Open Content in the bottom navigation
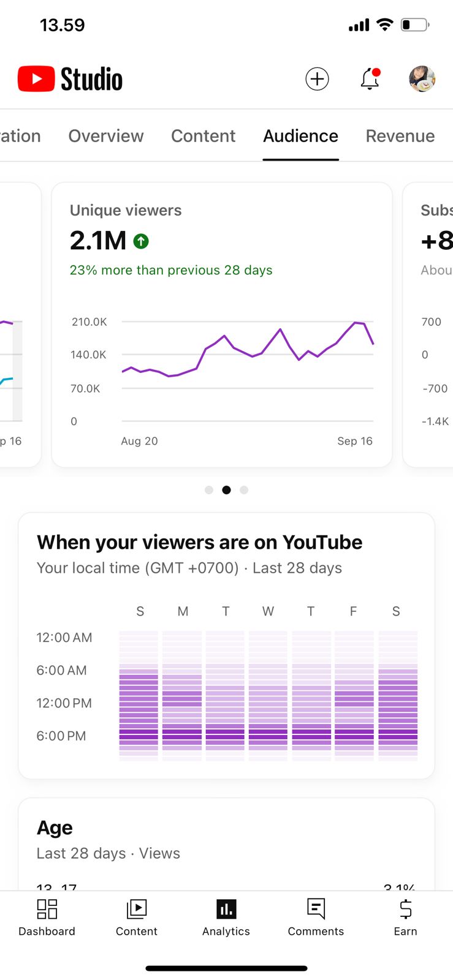This screenshot has width=453, height=980. click(137, 917)
